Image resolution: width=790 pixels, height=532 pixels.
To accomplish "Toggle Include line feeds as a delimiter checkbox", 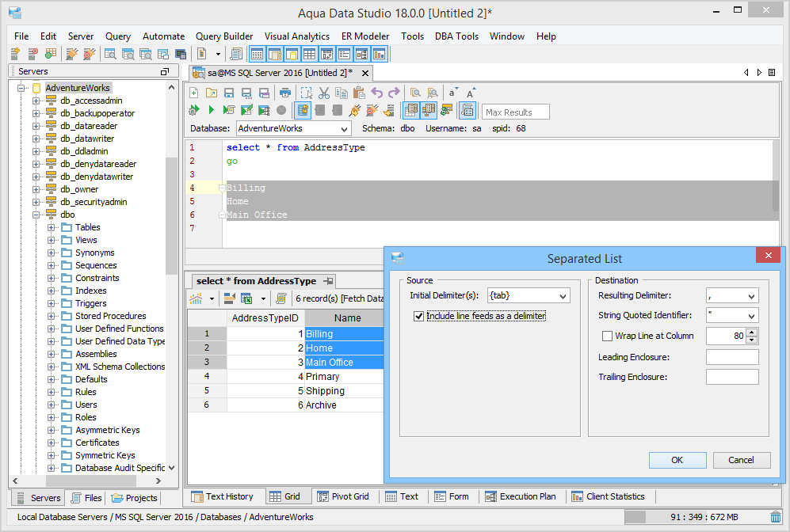I will point(418,316).
